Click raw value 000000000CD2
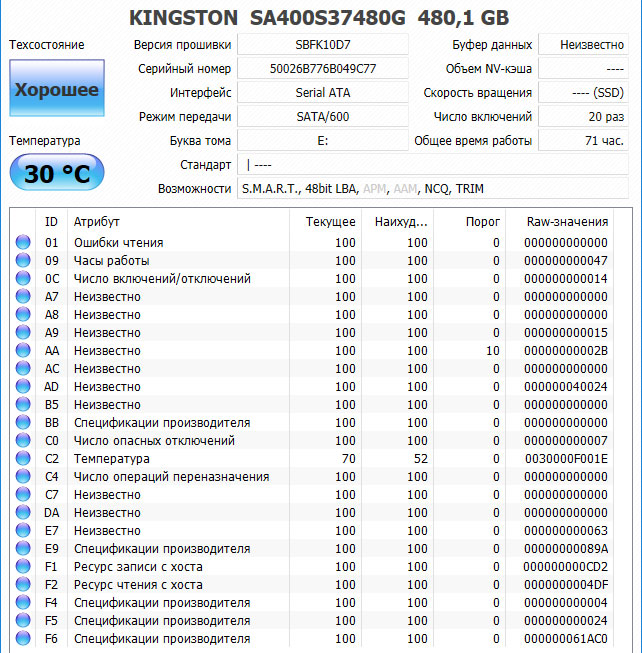 pos(566,566)
